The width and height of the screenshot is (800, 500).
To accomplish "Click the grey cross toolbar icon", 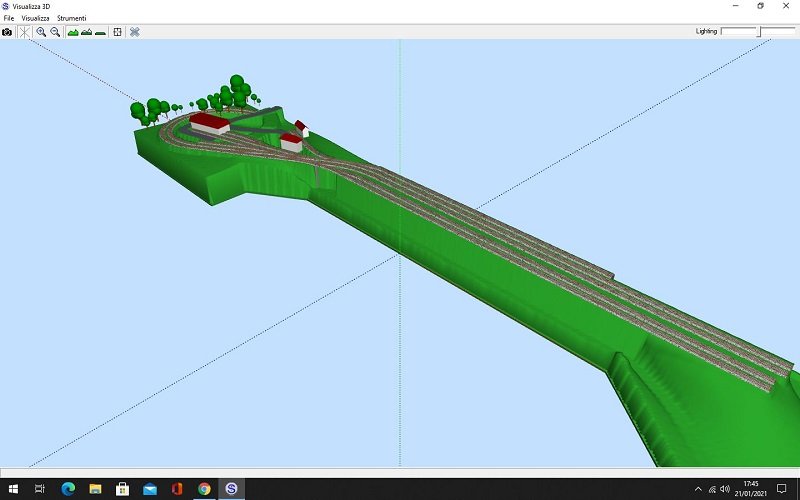I will [135, 32].
